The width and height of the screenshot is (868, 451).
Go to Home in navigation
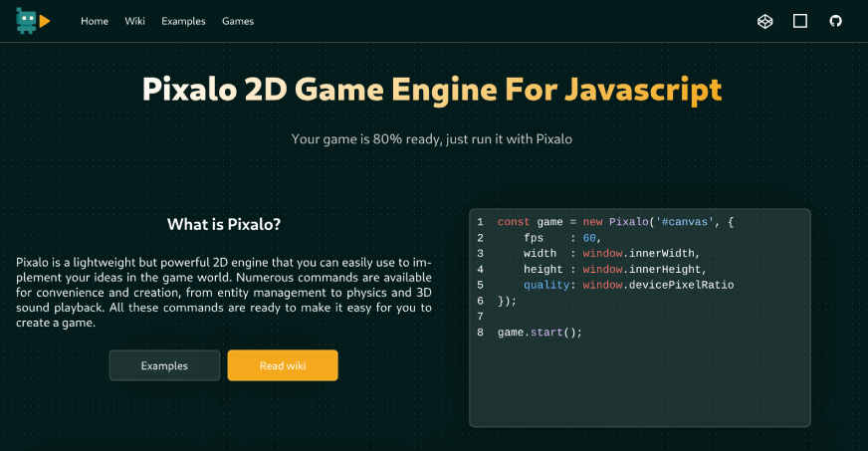pos(95,21)
